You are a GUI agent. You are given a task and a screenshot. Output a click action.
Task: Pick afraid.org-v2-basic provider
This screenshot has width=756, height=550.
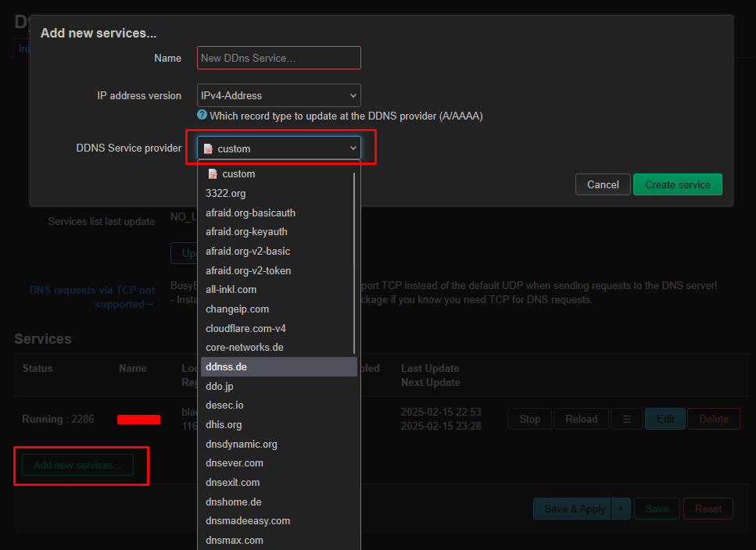(x=278, y=252)
